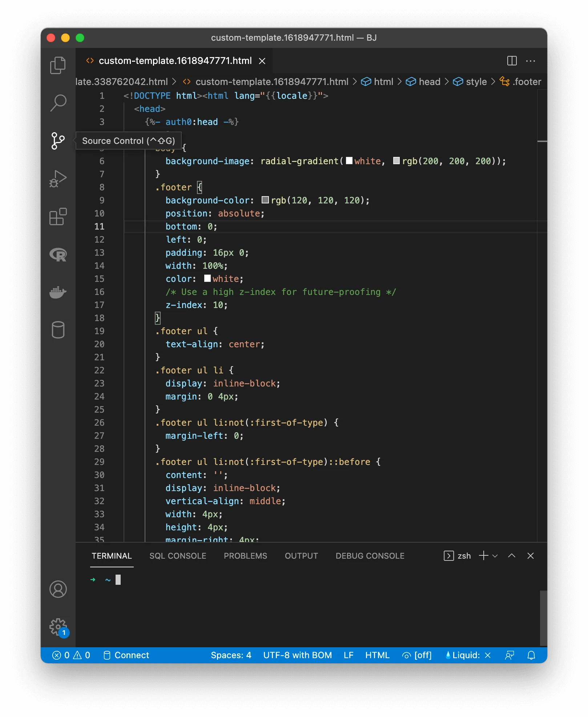This screenshot has width=588, height=717.
Task: Click the '.footer ul li {' selector line
Action: coord(194,370)
